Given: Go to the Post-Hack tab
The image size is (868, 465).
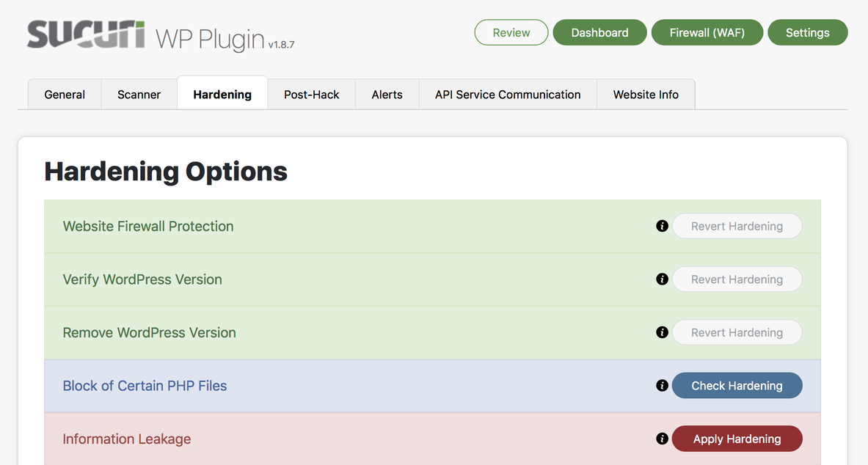Looking at the screenshot, I should [x=312, y=95].
